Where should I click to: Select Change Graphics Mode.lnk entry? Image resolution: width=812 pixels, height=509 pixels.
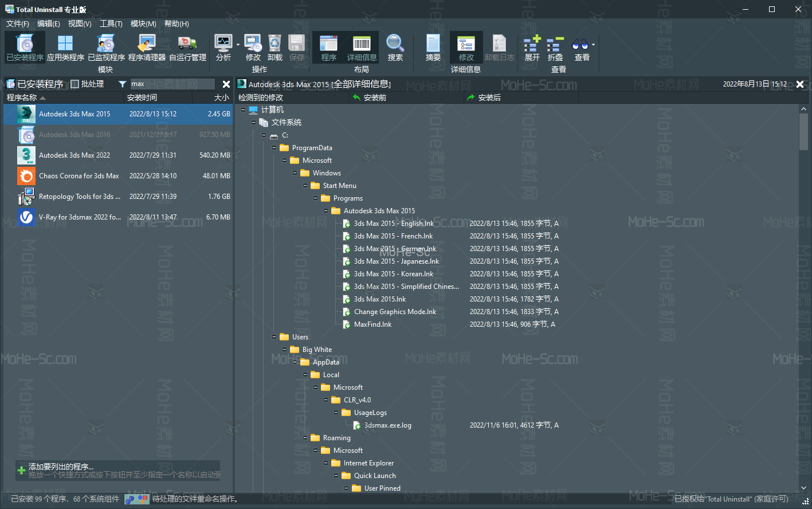pos(395,312)
